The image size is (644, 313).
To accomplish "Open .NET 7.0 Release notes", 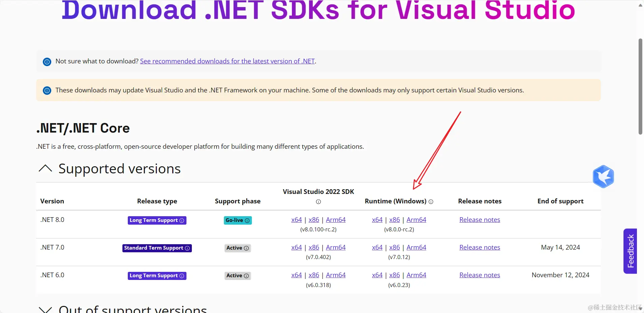I will [480, 247].
